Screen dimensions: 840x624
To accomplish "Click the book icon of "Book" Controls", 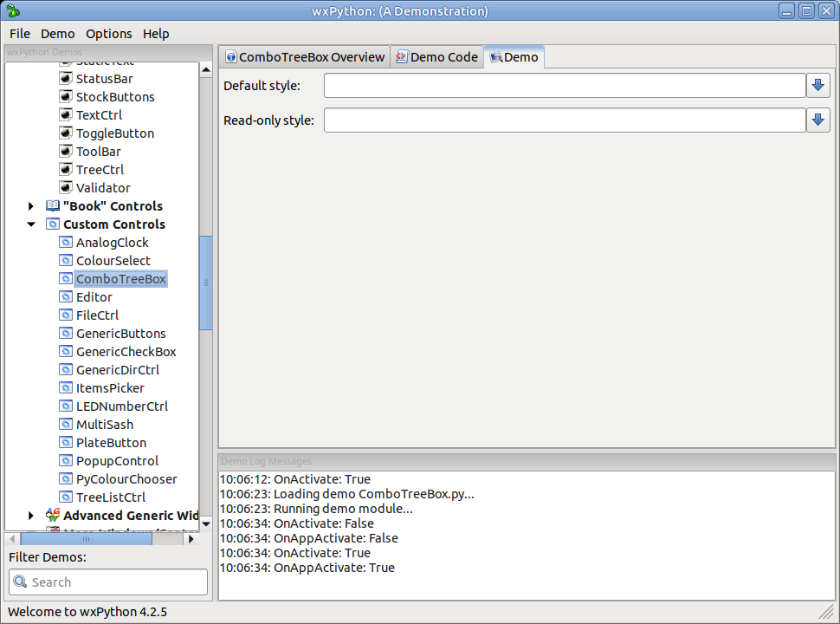I will tap(53, 206).
